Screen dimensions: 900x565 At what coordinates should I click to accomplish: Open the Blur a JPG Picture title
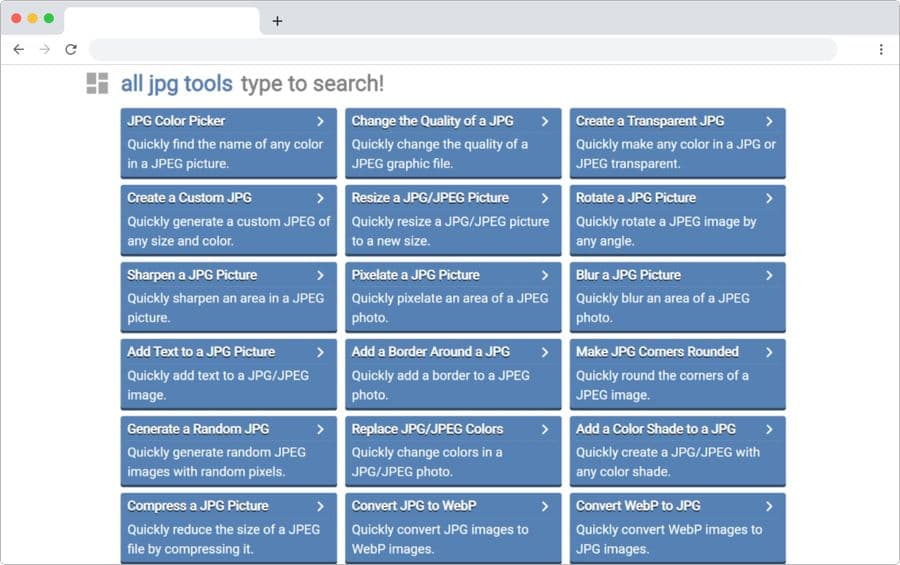click(x=628, y=274)
